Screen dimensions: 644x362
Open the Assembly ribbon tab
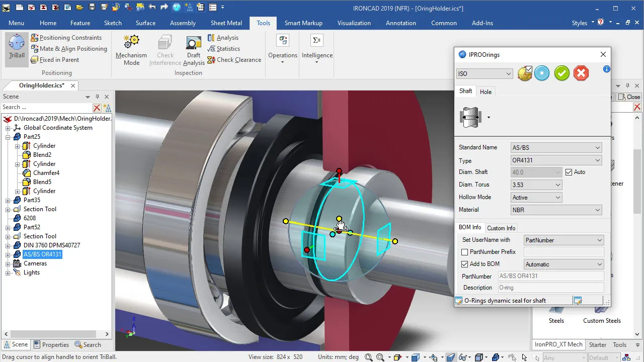pos(183,23)
